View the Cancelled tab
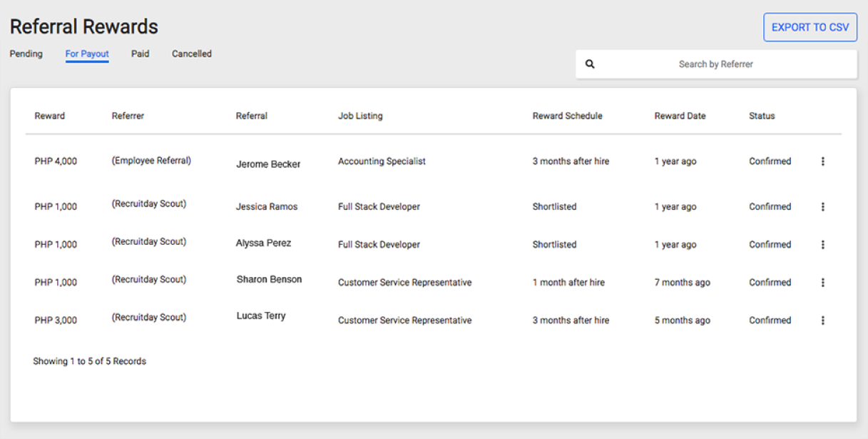This screenshot has height=439, width=868. click(192, 54)
